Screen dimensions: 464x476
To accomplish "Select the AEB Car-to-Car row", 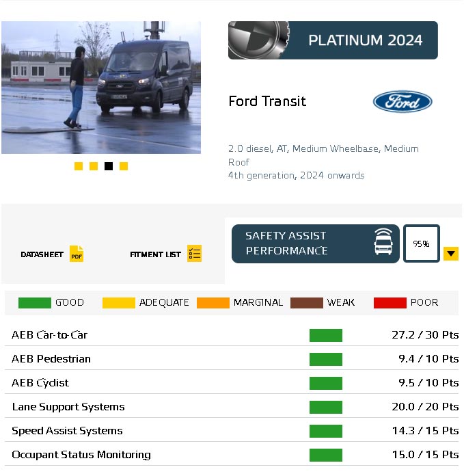I will tap(232, 335).
